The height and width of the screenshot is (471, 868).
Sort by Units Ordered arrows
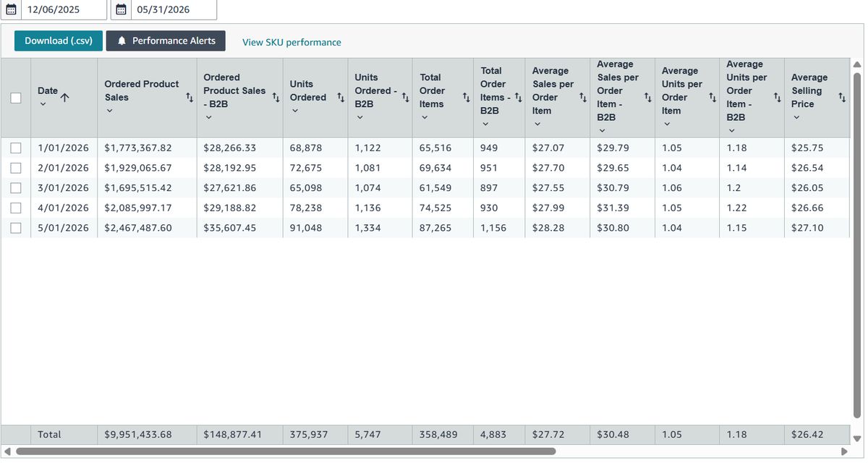coord(341,97)
